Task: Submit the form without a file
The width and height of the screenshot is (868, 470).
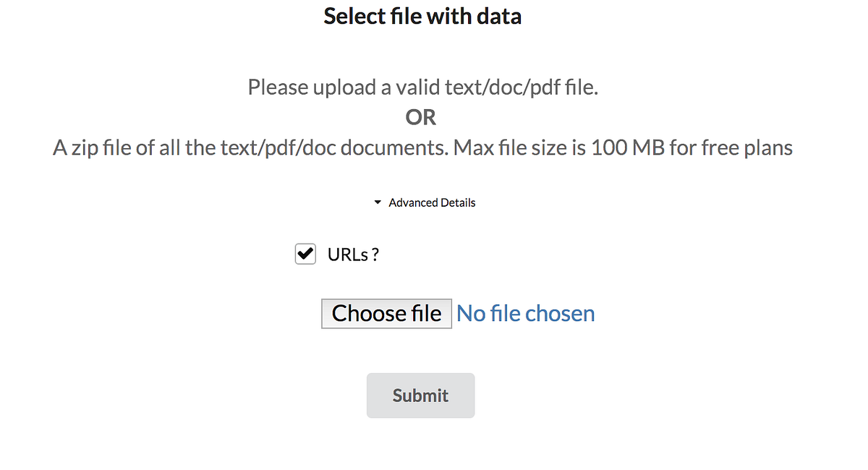Action: click(420, 396)
